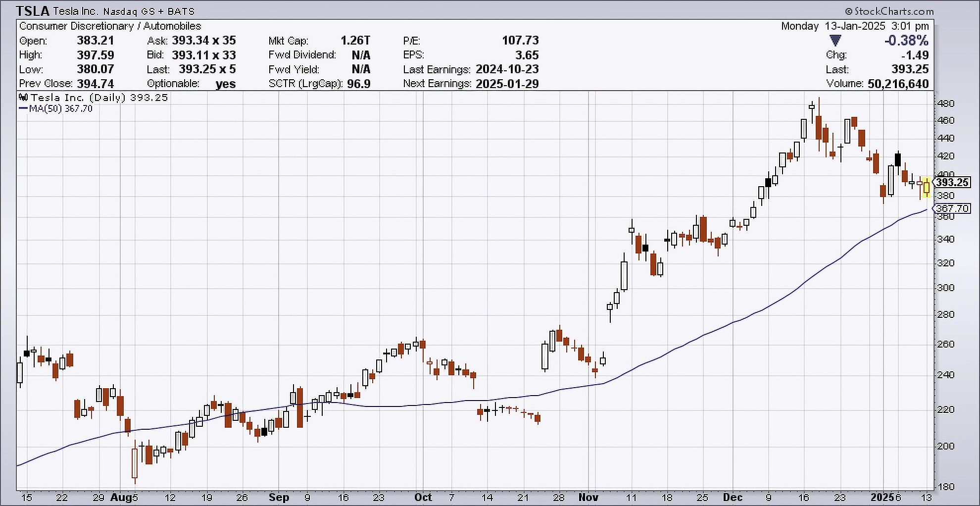Screen dimensions: 980x506
Task: Click the 367.70 moving average tag on axis
Action: point(952,208)
